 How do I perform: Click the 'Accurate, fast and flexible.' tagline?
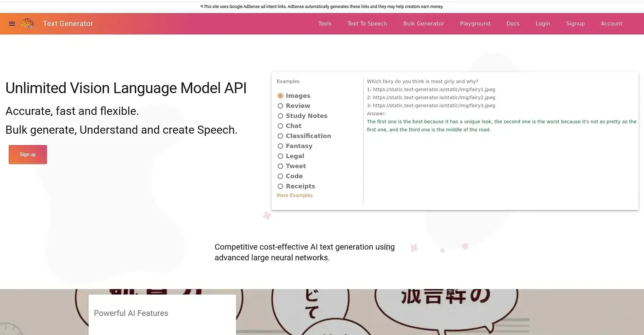point(72,111)
